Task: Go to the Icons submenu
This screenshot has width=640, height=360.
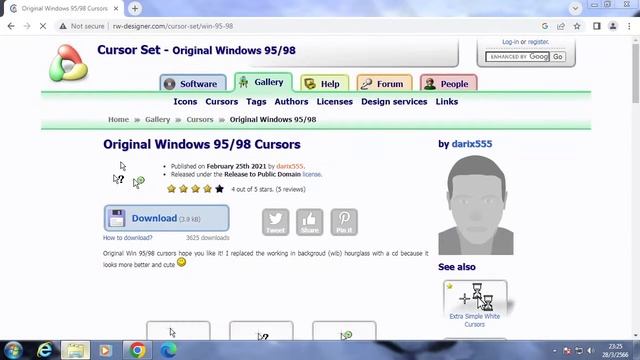Action: click(x=185, y=102)
